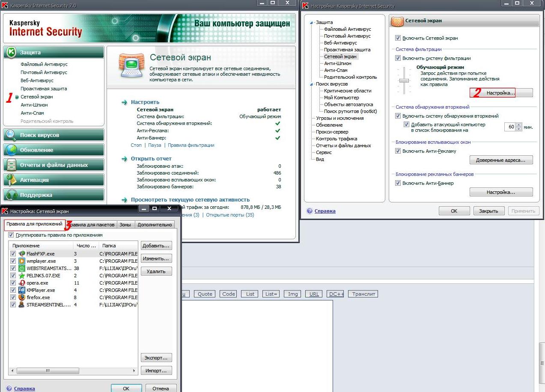Click the Сетевой экран firewall monitor icon
This screenshot has height=392, width=545.
131,65
